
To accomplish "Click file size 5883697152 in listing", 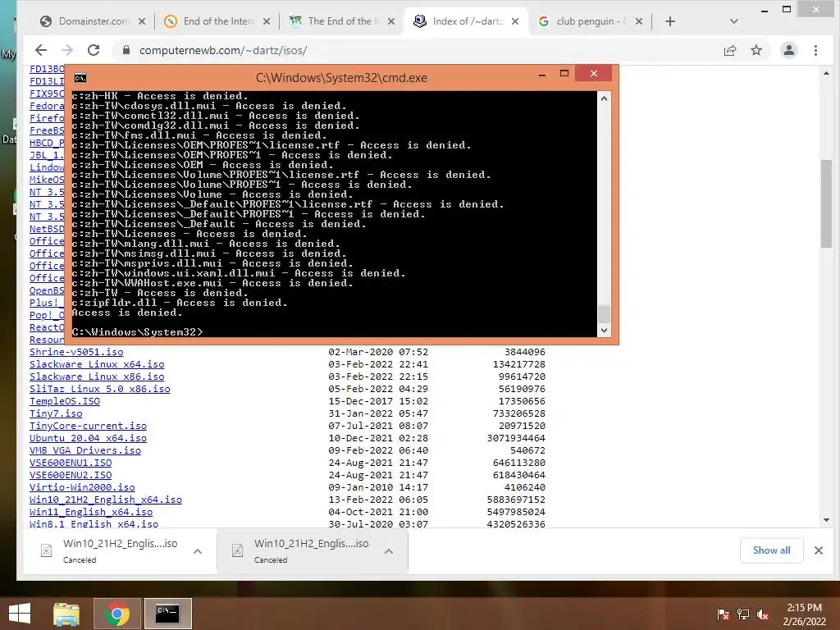I will click(x=516, y=500).
